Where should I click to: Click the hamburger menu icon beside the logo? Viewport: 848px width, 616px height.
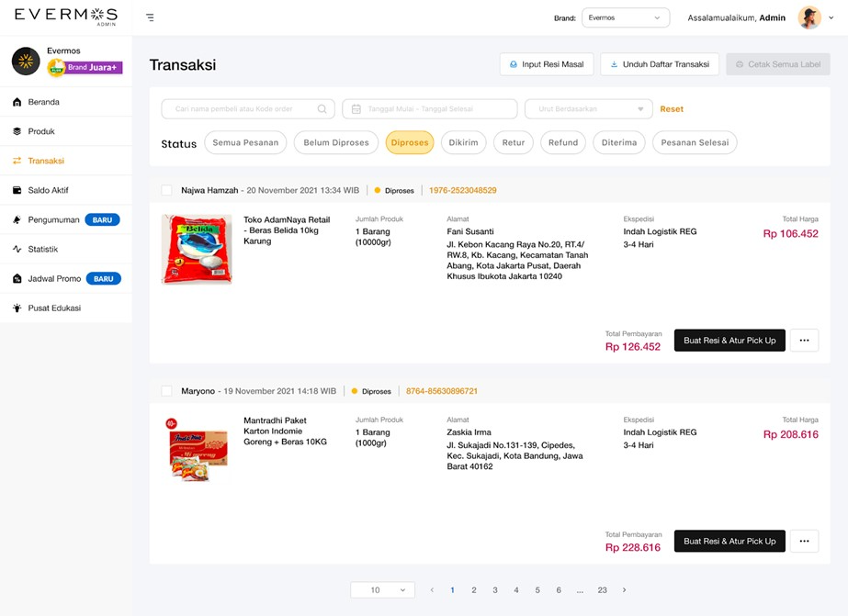(149, 17)
